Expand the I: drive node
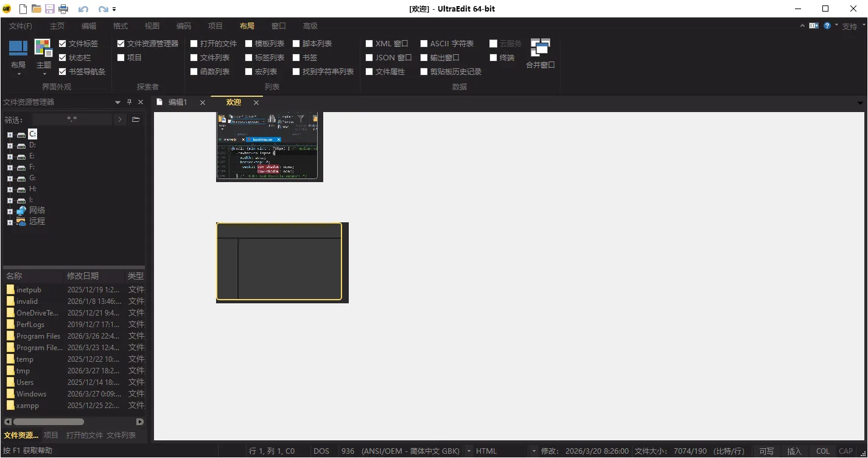The image size is (868, 458). [x=10, y=200]
